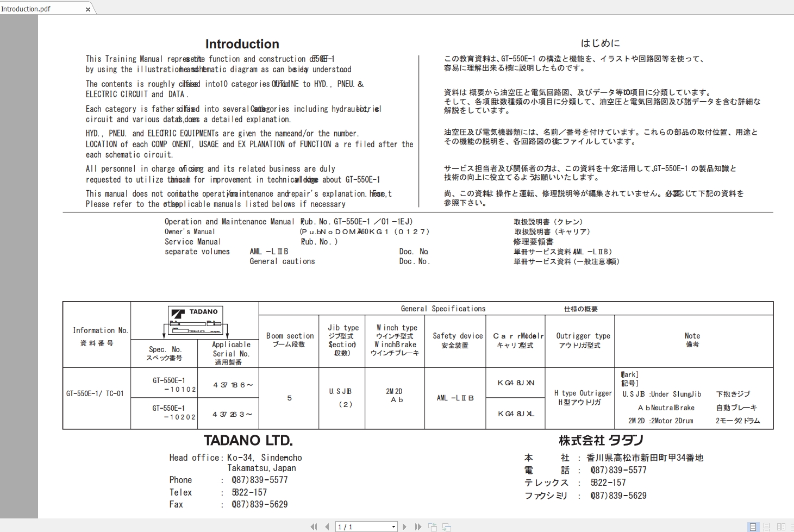
Task: Click "Operation and Maintenance Manual" text
Action: coord(229,222)
